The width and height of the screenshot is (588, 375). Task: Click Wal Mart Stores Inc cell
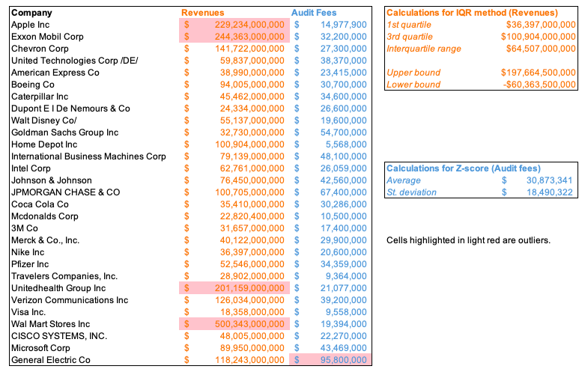point(51,324)
